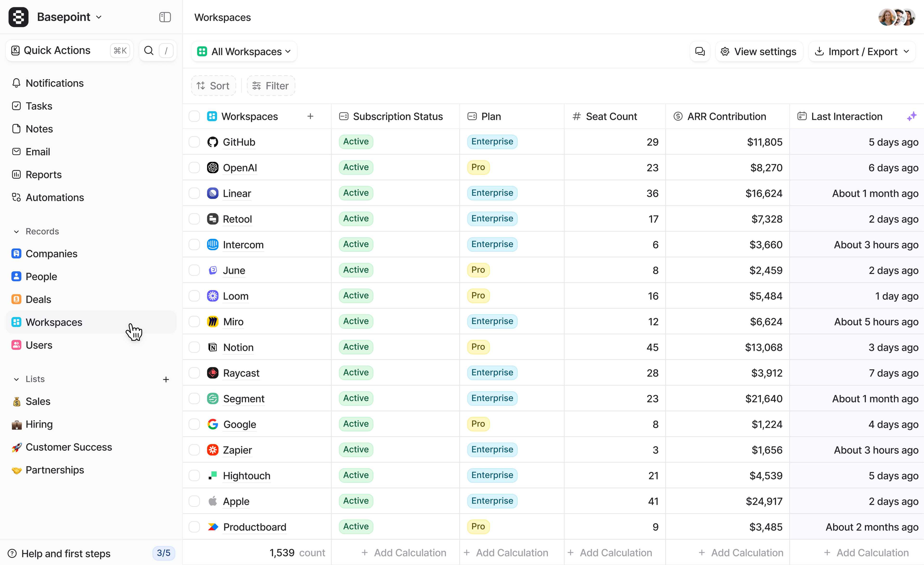Viewport: 924px width, 565px height.
Task: Add Calculation under Seat Count column
Action: point(610,553)
